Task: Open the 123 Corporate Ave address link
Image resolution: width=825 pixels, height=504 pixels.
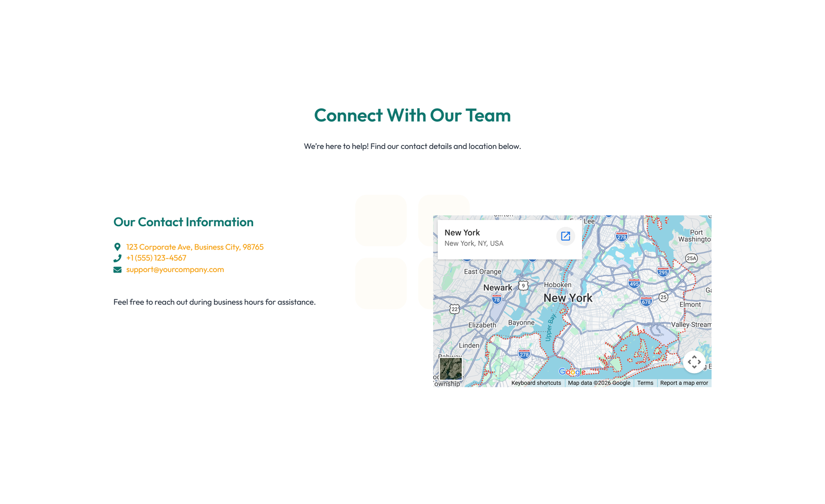Action: point(195,247)
